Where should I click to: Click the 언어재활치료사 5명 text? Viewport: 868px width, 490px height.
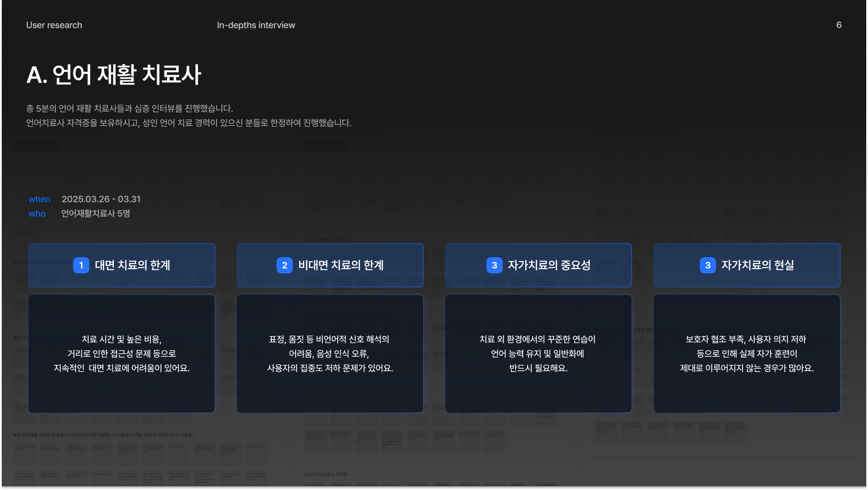point(95,213)
